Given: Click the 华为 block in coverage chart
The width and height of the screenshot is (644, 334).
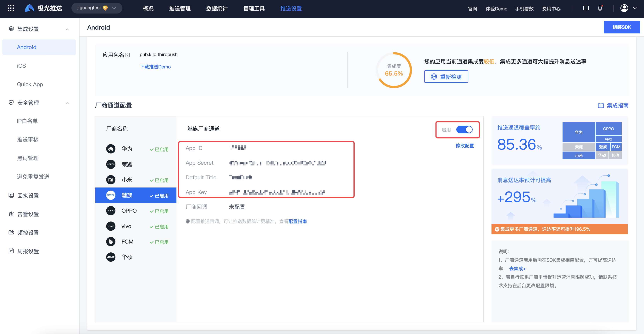Looking at the screenshot, I should (x=579, y=132).
